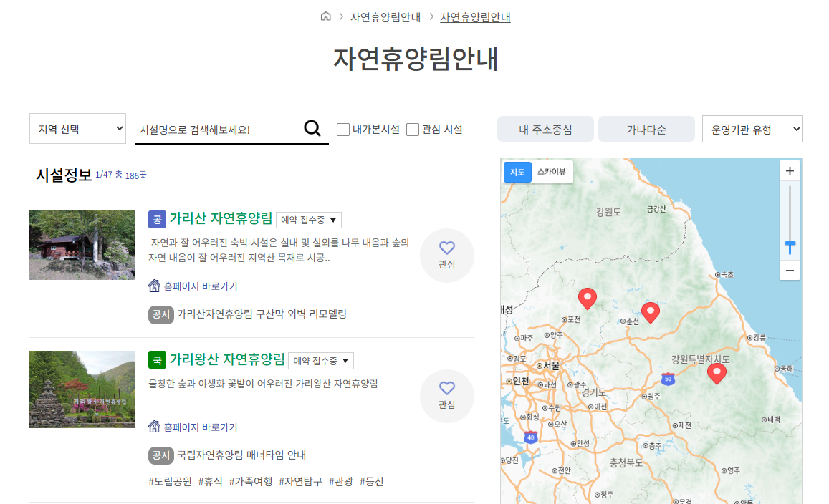Open notice 국립자연휴양림 매너타임 안내
The height and width of the screenshot is (504, 829).
pos(241,455)
